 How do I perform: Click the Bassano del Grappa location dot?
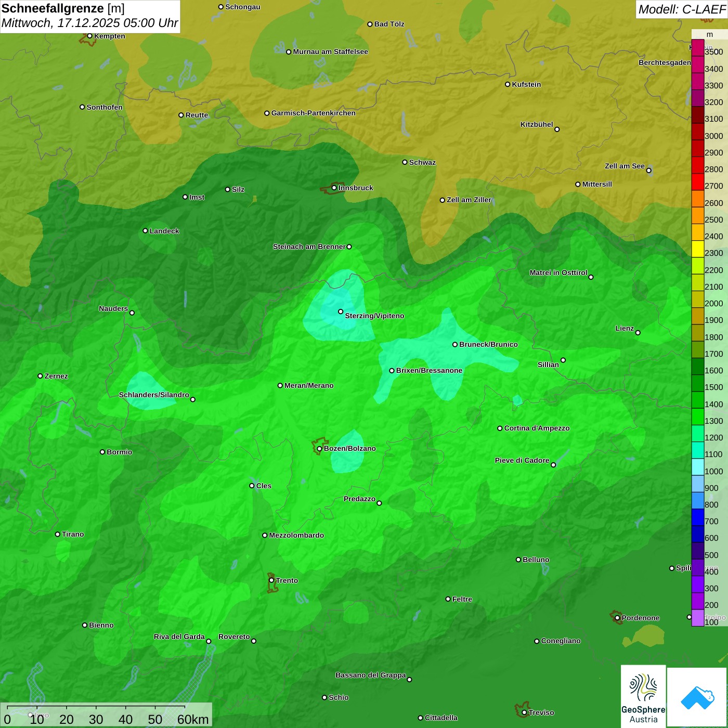(x=409, y=680)
